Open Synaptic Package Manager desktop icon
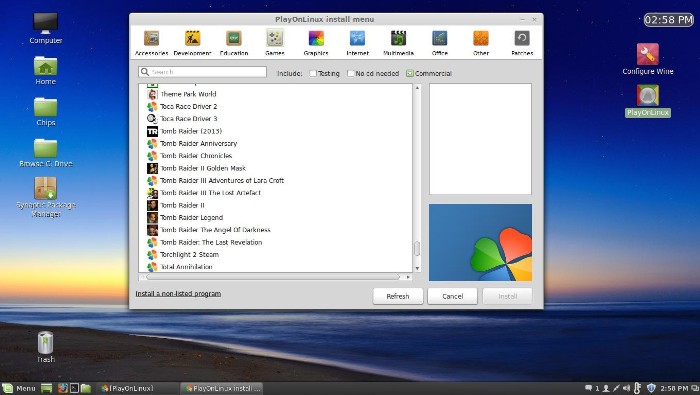This screenshot has width=700, height=395. coord(46,197)
